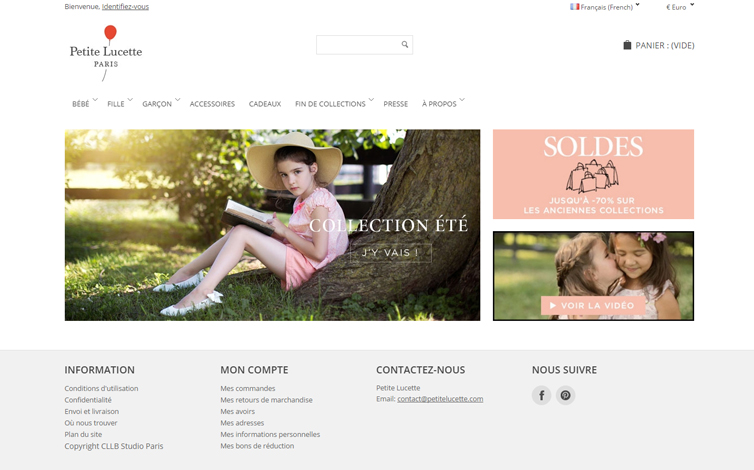This screenshot has height=470, width=754.
Task: Open the shopping bag cart icon
Action: [x=627, y=45]
